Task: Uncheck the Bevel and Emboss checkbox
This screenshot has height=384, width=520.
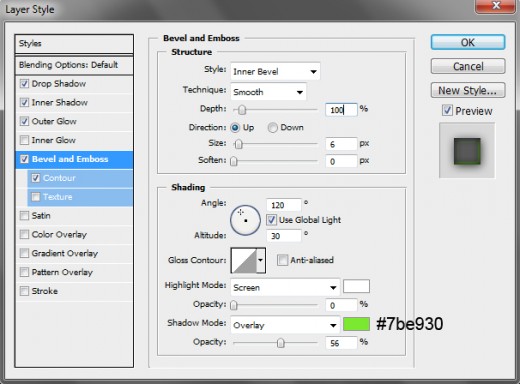Action: click(x=24, y=159)
